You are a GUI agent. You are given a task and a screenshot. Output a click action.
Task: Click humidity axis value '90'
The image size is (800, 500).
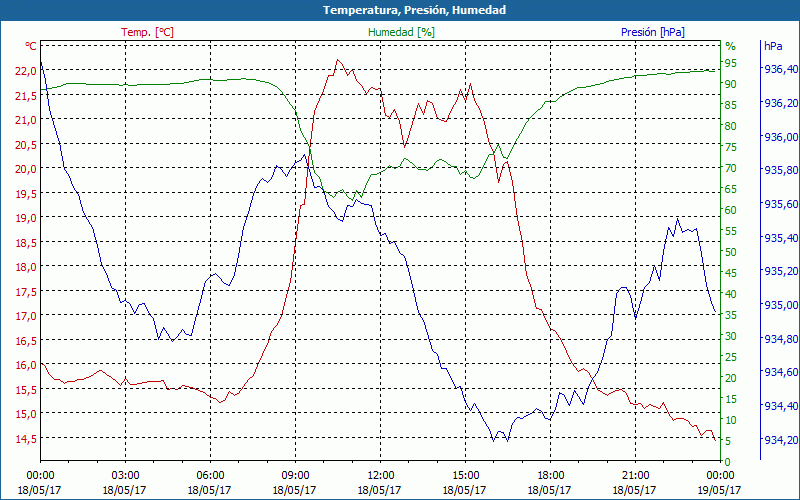[x=731, y=84]
